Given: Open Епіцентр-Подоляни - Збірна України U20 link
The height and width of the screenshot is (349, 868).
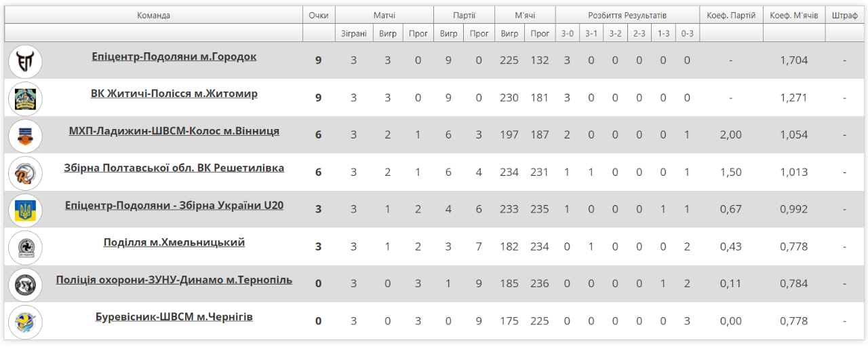Looking at the screenshot, I should point(174,205).
